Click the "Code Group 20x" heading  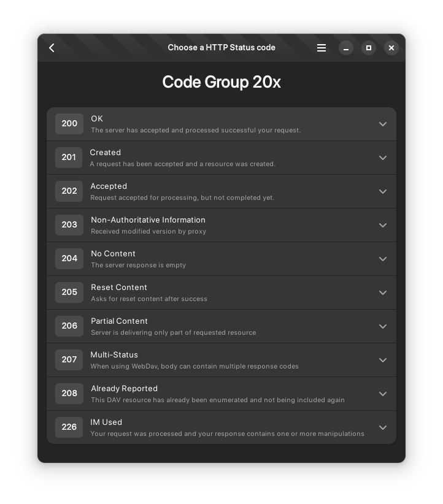(221, 82)
